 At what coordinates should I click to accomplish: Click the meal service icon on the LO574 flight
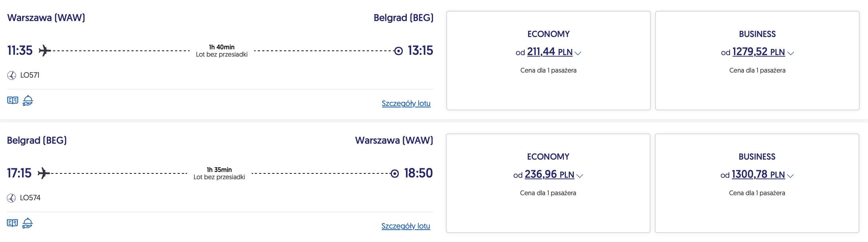pos(28,223)
